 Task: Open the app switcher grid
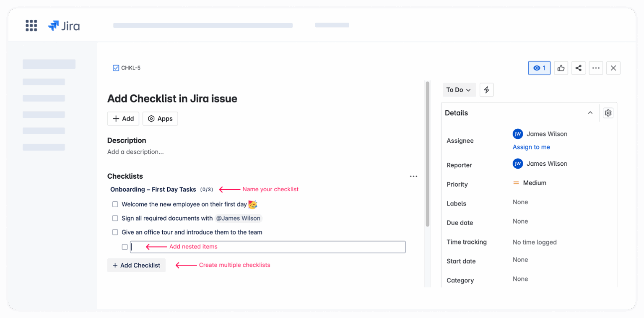[x=31, y=25]
